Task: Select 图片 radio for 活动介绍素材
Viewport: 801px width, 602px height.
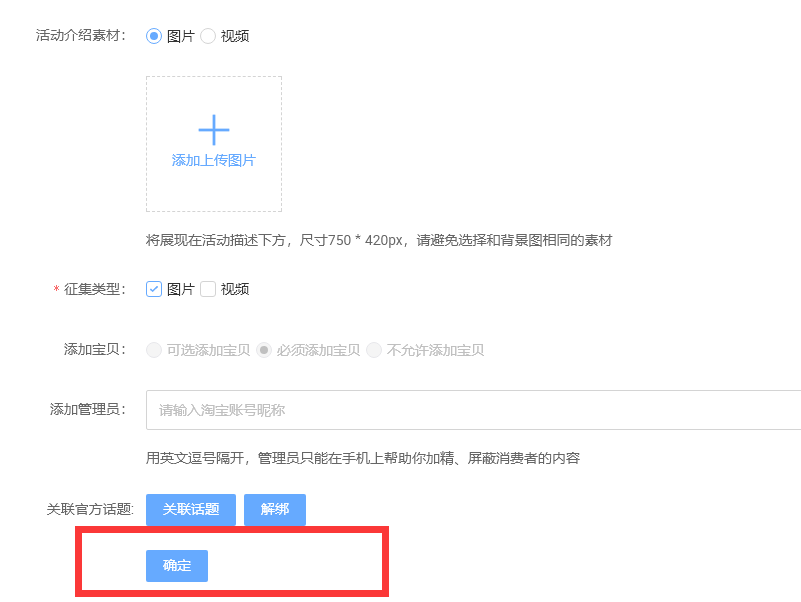Action: (154, 36)
